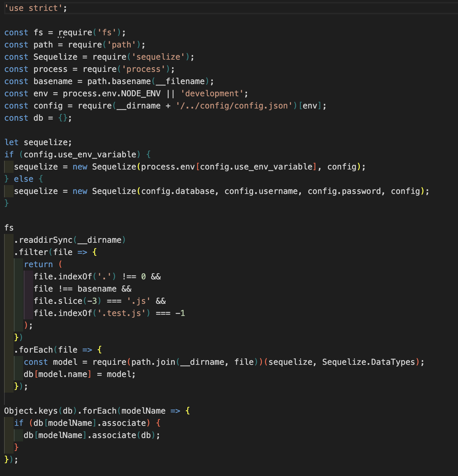Click the empty object literal for db
This screenshot has height=476, width=458.
click(63, 118)
